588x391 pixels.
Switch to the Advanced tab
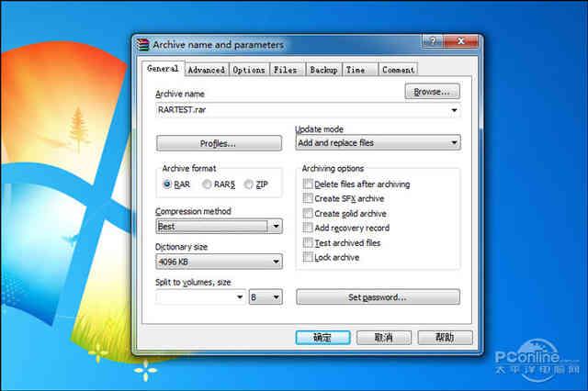tap(206, 70)
